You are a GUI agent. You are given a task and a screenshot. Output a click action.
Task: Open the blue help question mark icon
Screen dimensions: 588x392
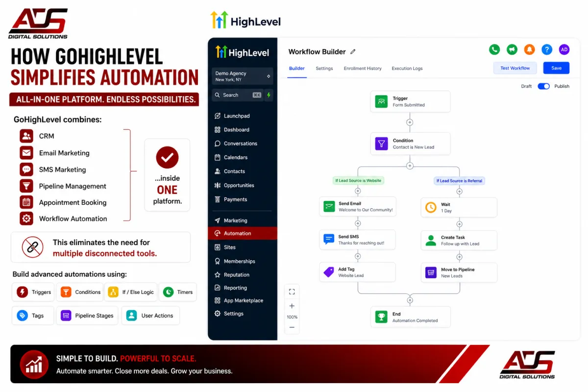[x=547, y=49]
